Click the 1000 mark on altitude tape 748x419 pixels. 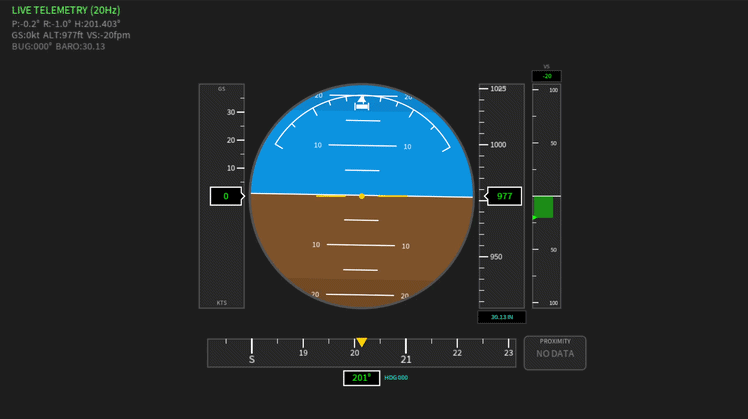click(498, 145)
